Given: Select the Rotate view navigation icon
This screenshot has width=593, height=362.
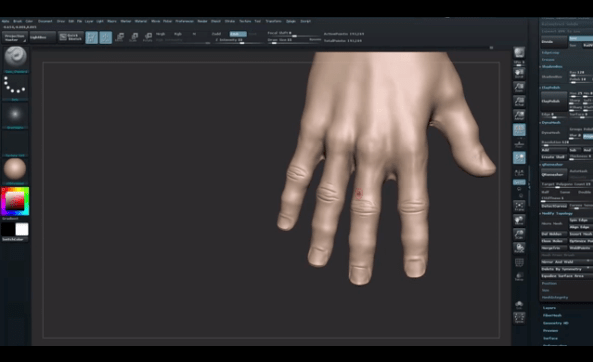Looking at the screenshot, I should (519, 248).
